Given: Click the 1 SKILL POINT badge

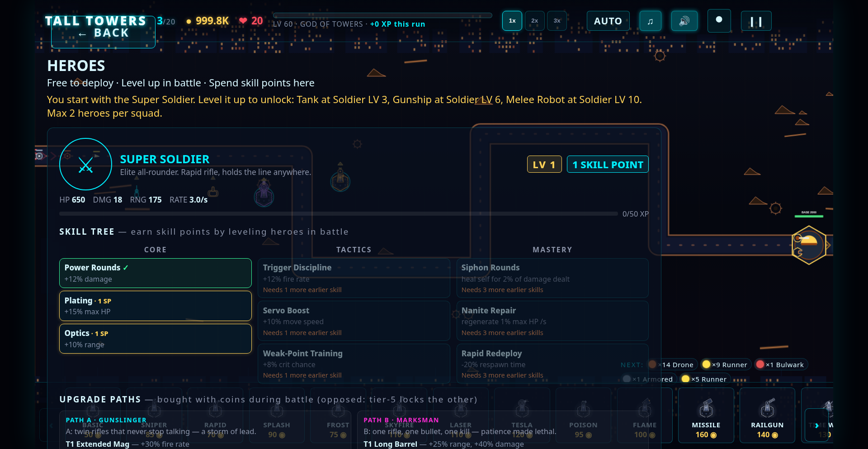Looking at the screenshot, I should (x=608, y=165).
